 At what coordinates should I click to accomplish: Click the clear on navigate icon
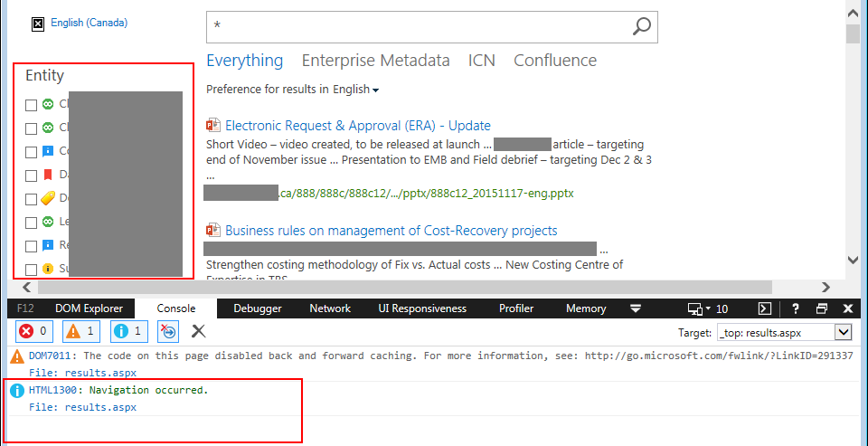click(x=168, y=331)
